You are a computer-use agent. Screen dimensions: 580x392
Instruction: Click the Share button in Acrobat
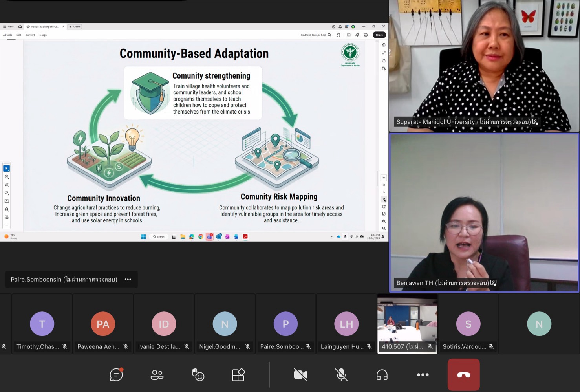point(379,35)
